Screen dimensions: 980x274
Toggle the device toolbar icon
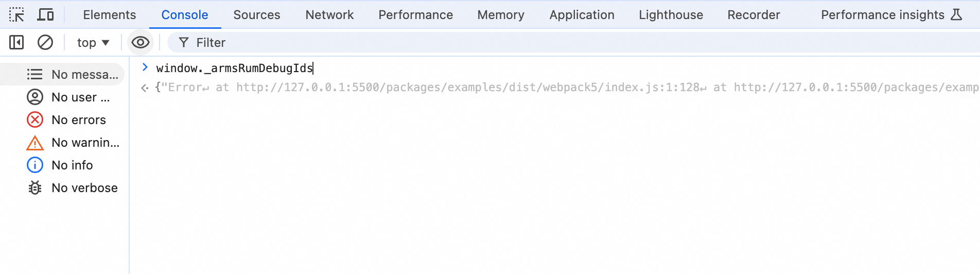point(45,15)
